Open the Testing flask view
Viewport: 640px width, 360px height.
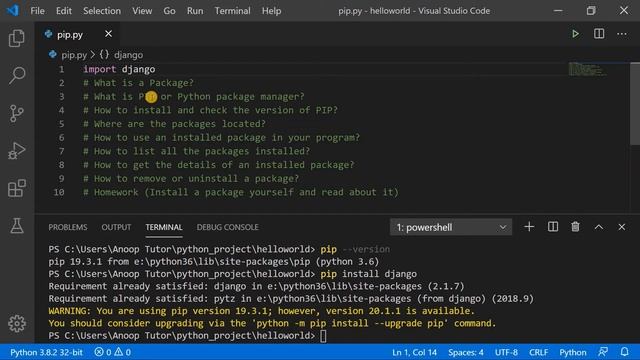point(17,226)
